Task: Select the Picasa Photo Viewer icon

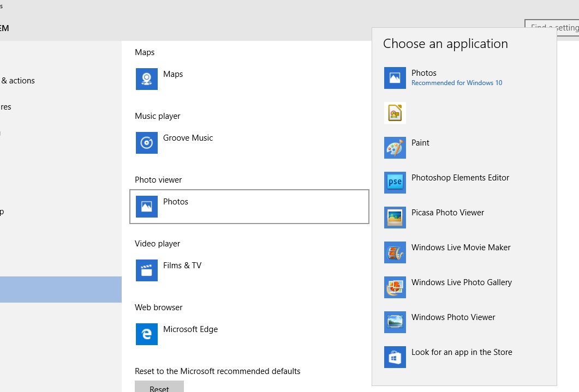Action: (395, 218)
